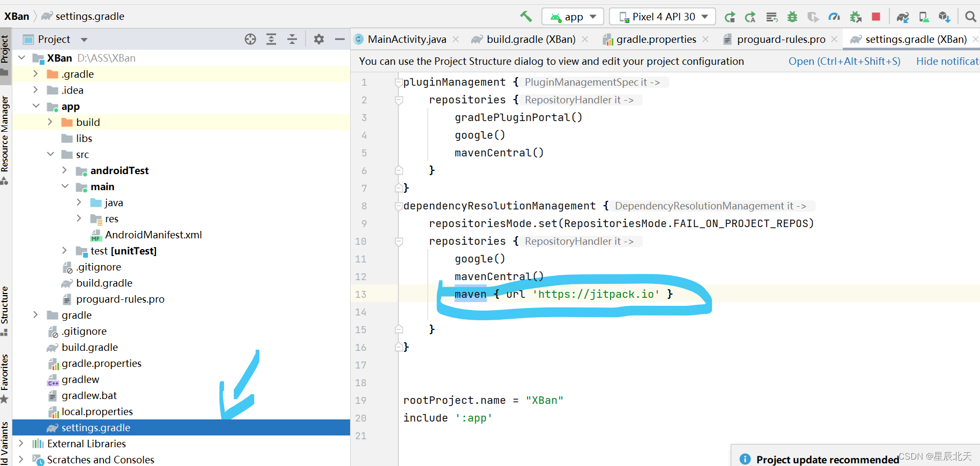This screenshot has width=980, height=466.
Task: Click the Apply Changes and Restart Activity icon
Action: coord(751,17)
